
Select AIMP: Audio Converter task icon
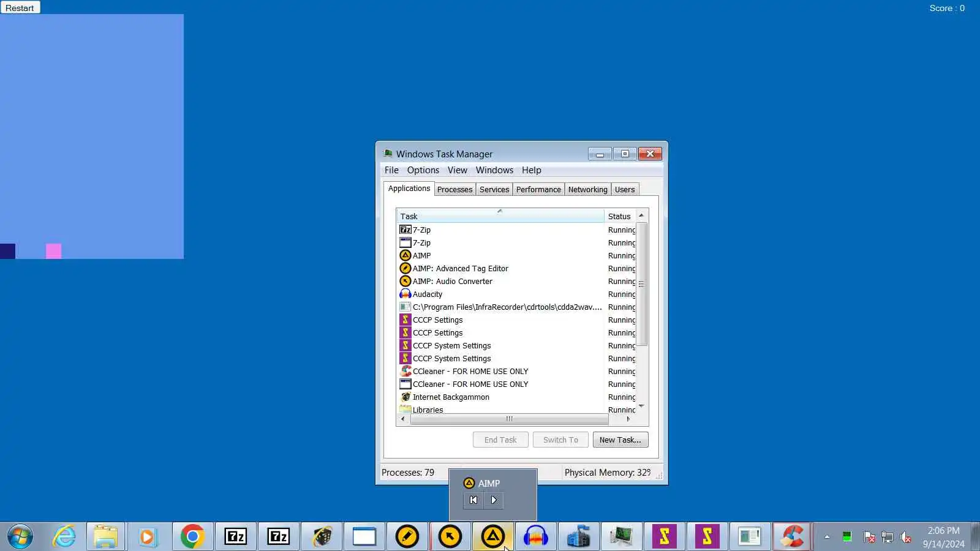(405, 281)
